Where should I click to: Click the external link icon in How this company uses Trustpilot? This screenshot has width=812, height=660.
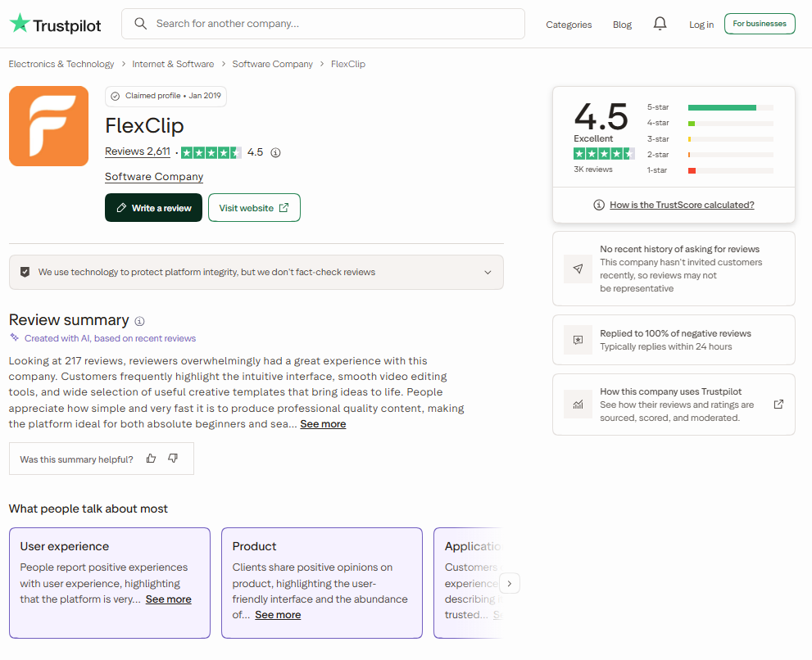[778, 405]
